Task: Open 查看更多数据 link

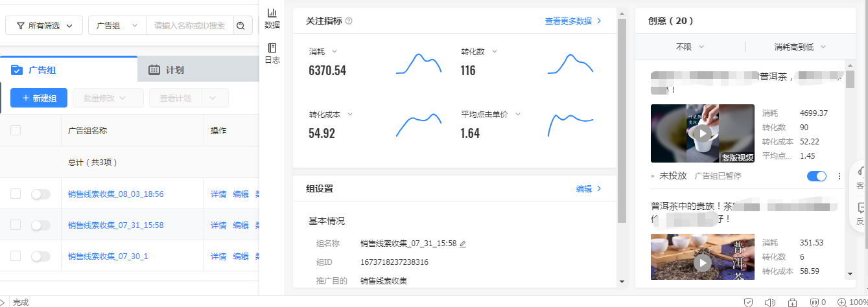Action: point(573,21)
